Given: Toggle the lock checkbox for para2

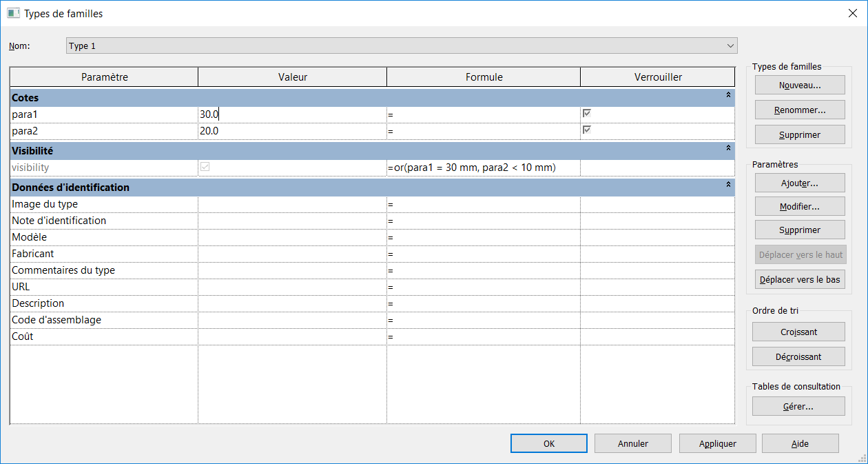Looking at the screenshot, I should click(587, 130).
